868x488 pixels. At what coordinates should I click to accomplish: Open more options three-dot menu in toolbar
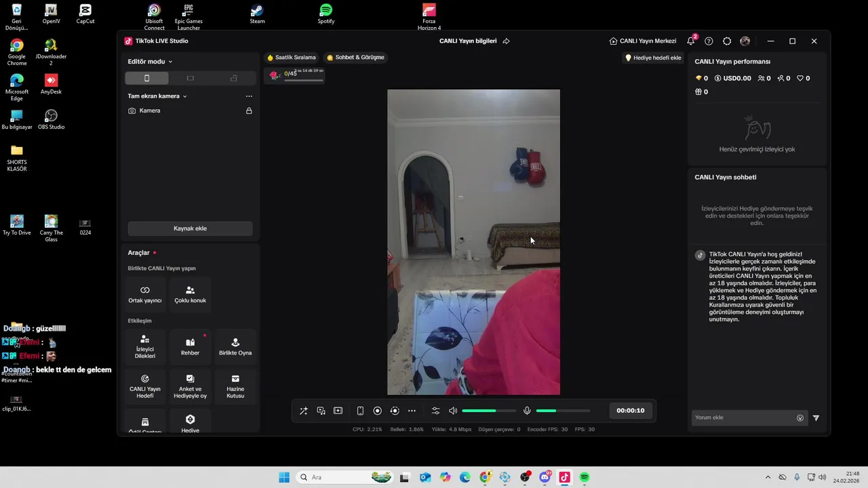pyautogui.click(x=412, y=411)
